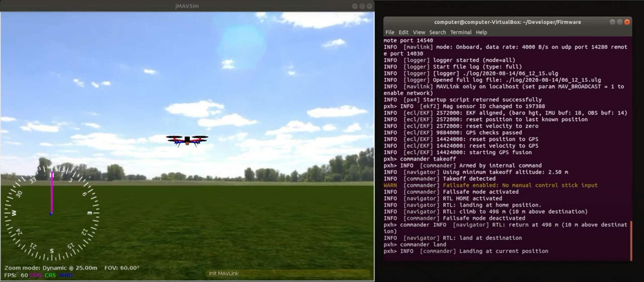Open the View menu in terminal
This screenshot has width=644, height=282.
(x=419, y=33)
